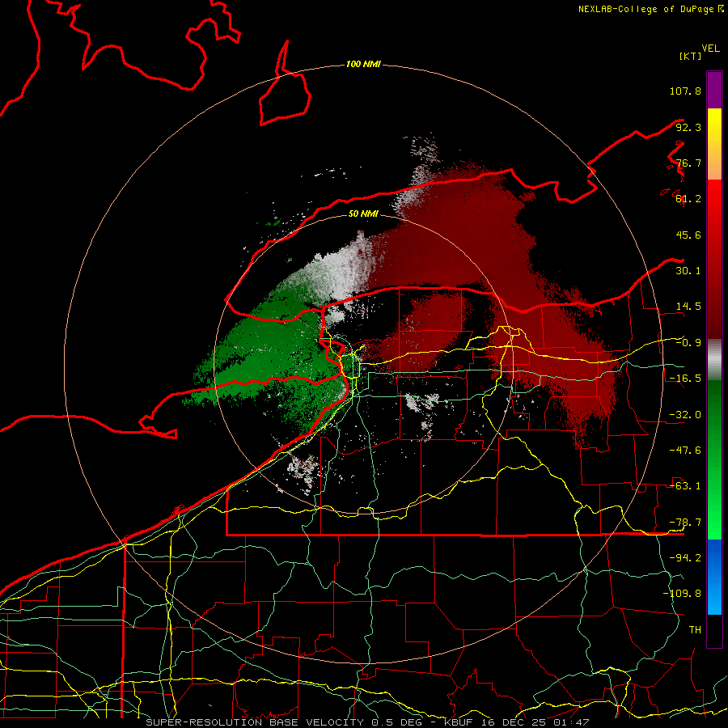Viewport: 728px width, 728px height.
Task: Click the gray near-zero color bar segment
Action: pyautogui.click(x=714, y=360)
